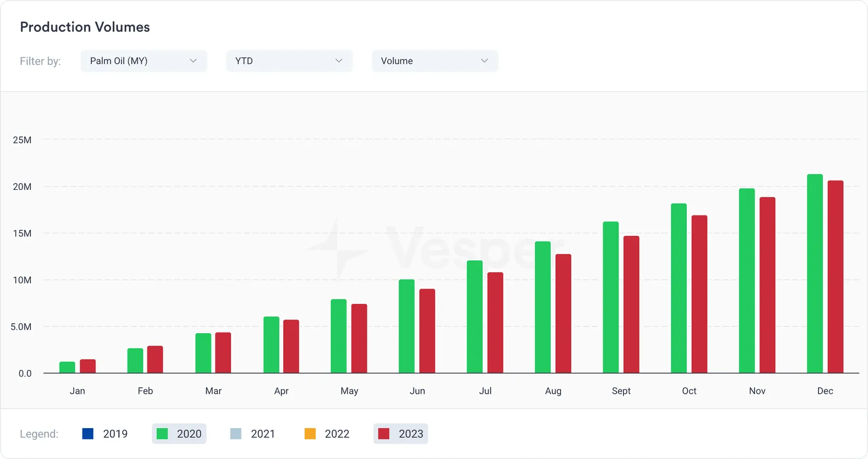Viewport: 868px width, 459px height.
Task: Click the 'Filter by:' label
Action: coord(40,61)
